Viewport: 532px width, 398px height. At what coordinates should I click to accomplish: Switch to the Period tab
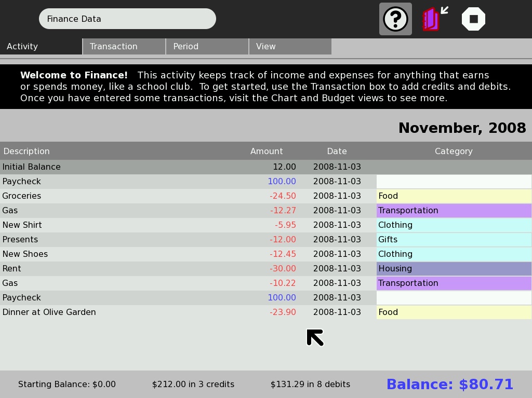(x=207, y=46)
